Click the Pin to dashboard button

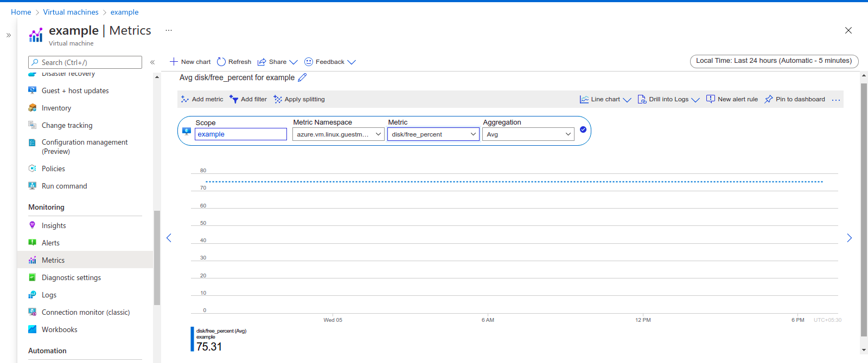pos(795,99)
